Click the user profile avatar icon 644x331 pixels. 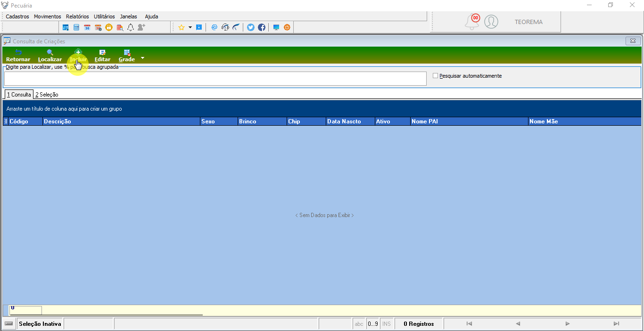491,22
